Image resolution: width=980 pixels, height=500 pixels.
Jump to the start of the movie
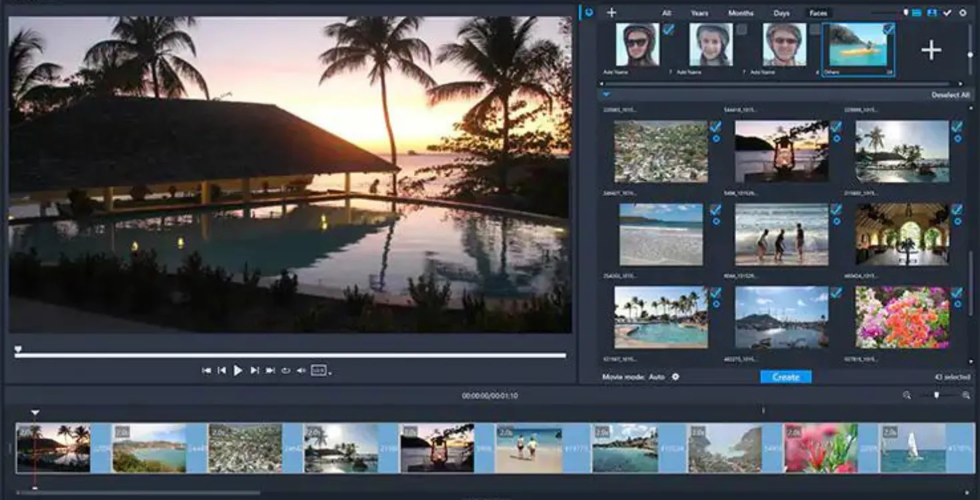tap(207, 371)
